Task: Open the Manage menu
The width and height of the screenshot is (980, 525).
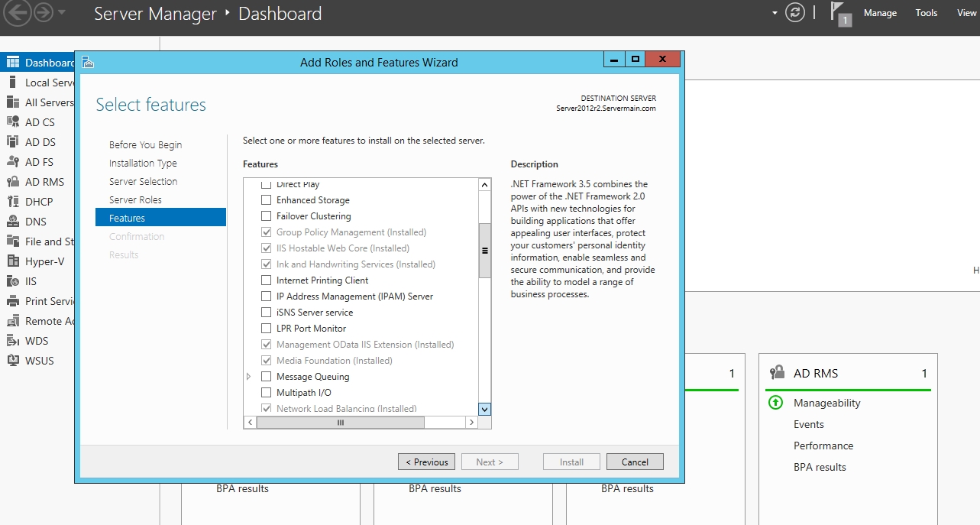Action: coord(880,13)
